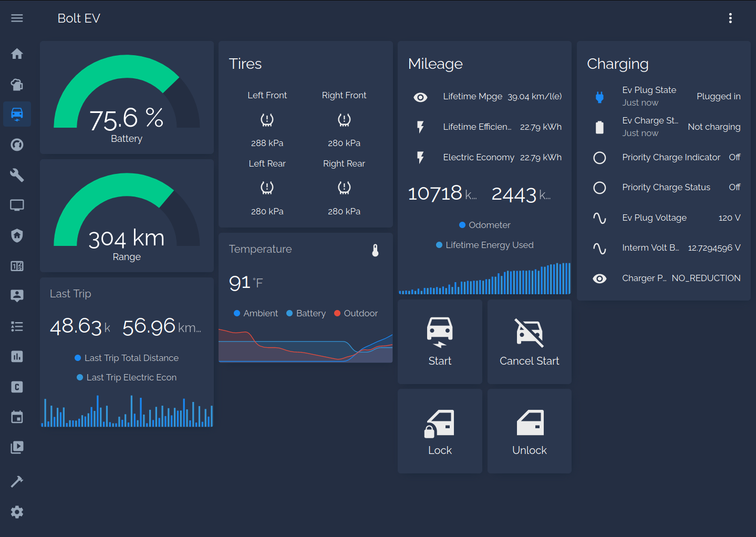Click the Not charging state value
Screen dimensions: 756x537
pyautogui.click(x=714, y=127)
